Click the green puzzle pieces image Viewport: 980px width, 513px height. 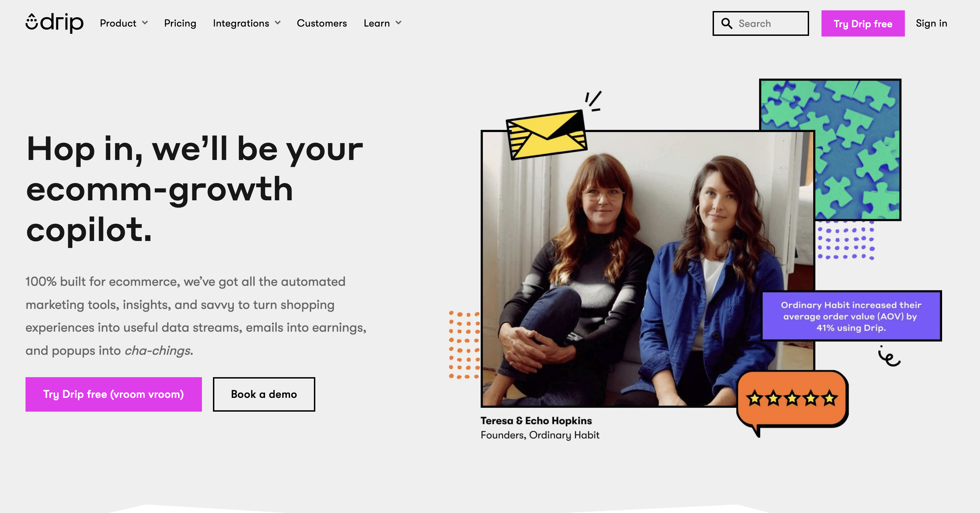point(830,149)
